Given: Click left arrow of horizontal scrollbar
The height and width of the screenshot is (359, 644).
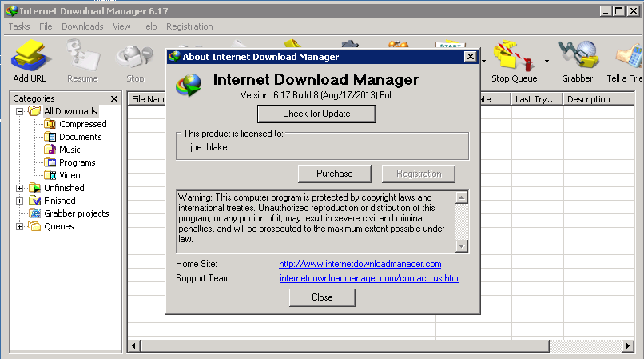Looking at the screenshot, I should (134, 346).
